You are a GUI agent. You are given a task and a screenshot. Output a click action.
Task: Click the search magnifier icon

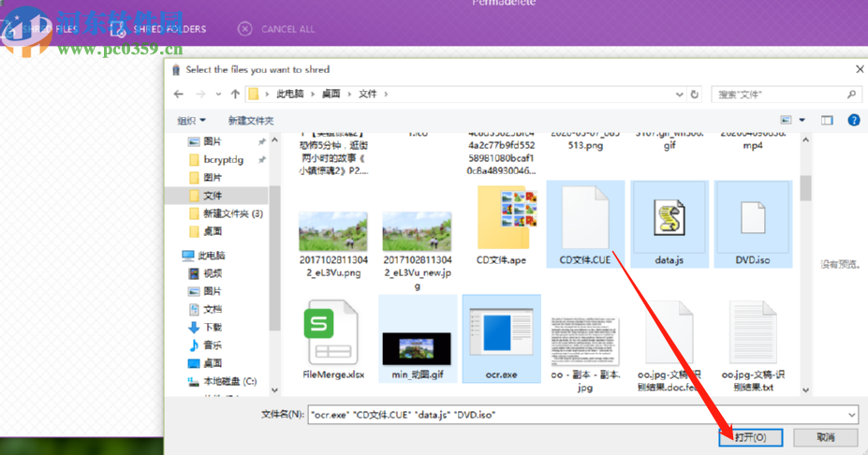click(851, 95)
